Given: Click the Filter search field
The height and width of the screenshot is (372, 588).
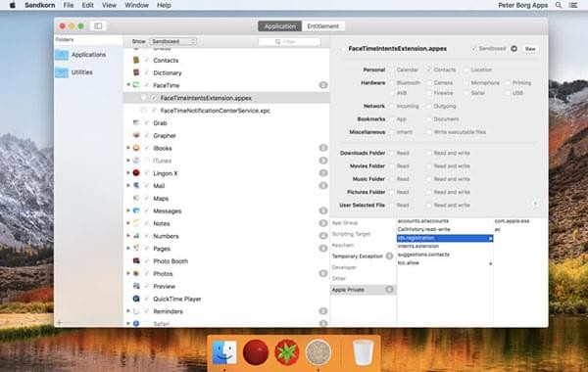Looking at the screenshot, I should point(289,41).
